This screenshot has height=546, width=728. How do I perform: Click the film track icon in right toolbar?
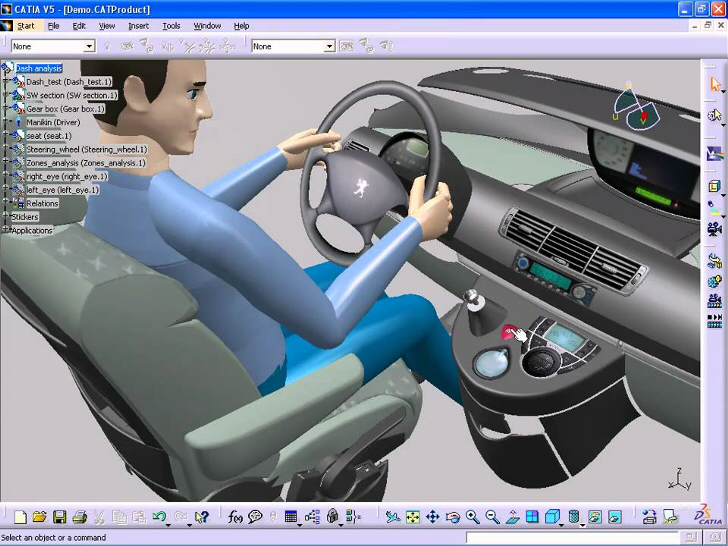[x=714, y=300]
